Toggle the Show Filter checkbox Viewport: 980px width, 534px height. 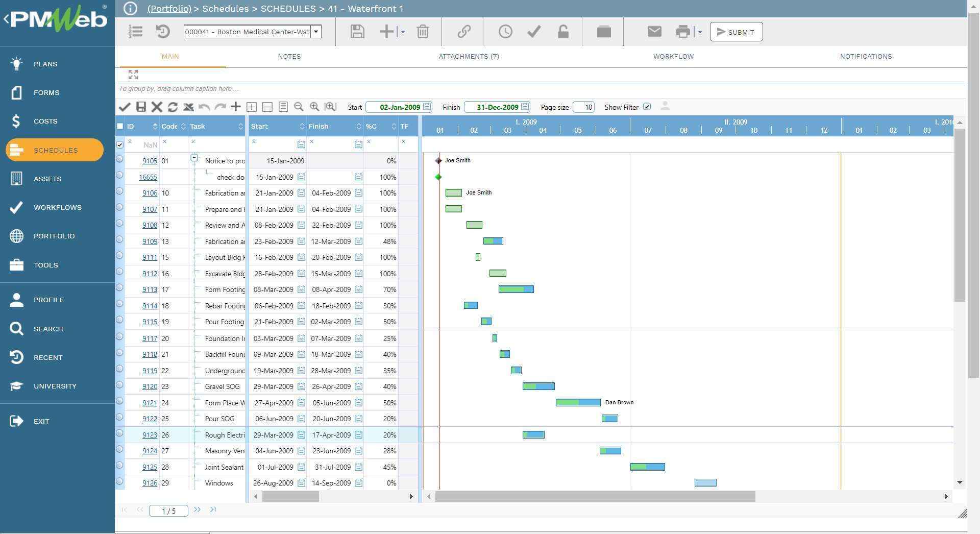pos(647,107)
